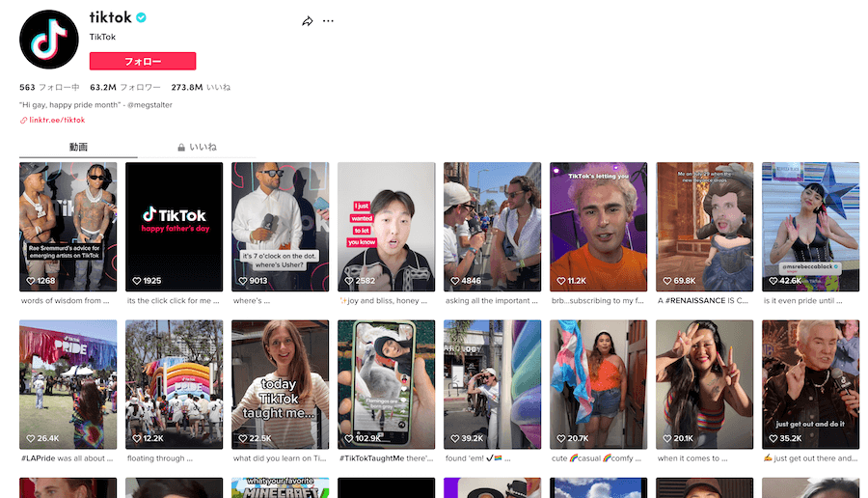The width and height of the screenshot is (868, 498).
Task: Open the RENAISSANCE animated character video
Action: (x=705, y=227)
